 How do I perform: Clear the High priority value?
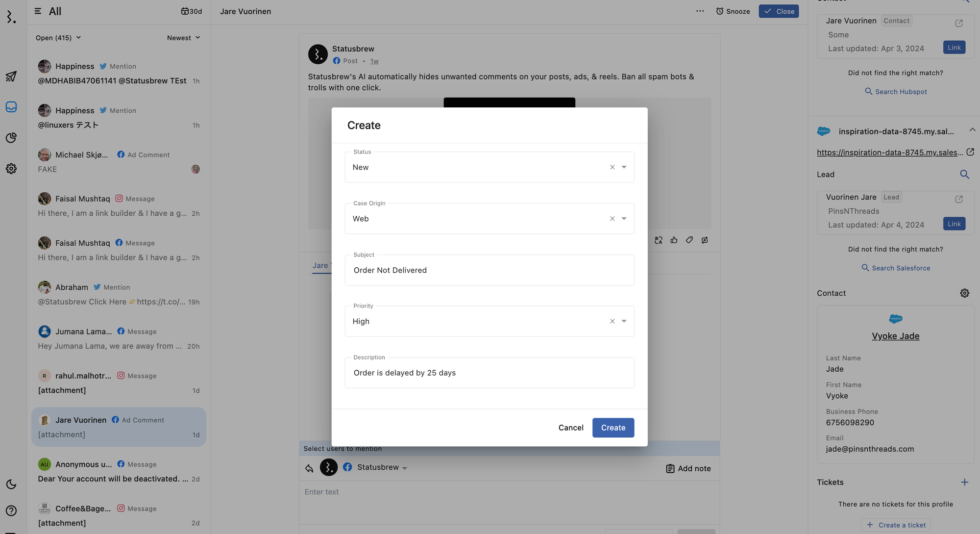click(612, 321)
